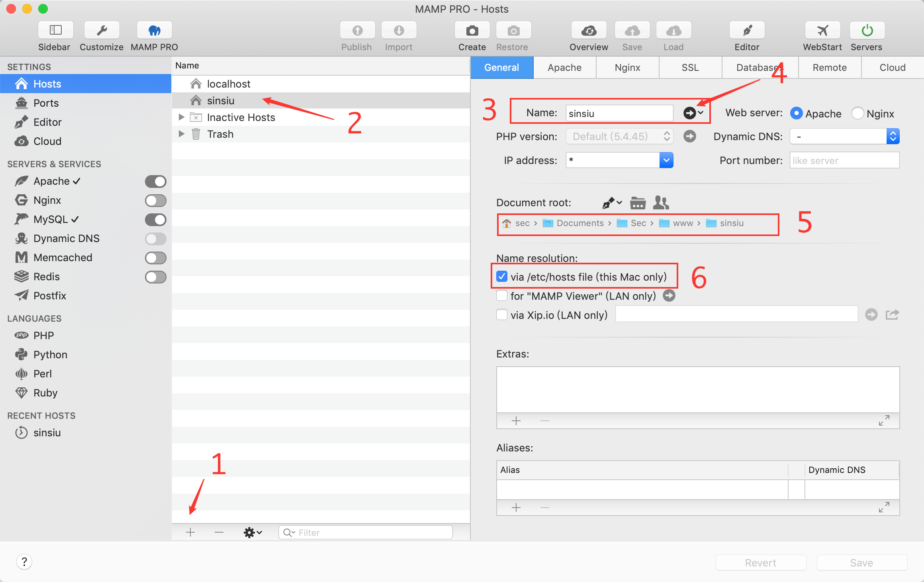This screenshot has width=924, height=582.
Task: Expand the Trash group
Action: coord(182,134)
